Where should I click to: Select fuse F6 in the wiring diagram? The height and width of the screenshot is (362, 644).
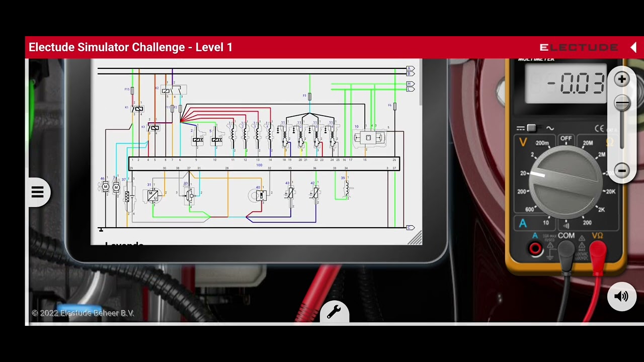394,106
